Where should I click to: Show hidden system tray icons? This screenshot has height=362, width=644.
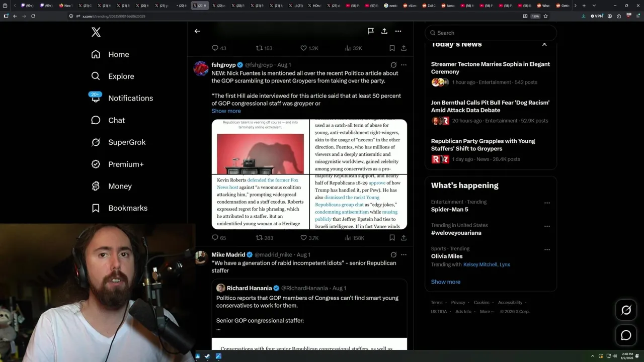tap(593, 356)
